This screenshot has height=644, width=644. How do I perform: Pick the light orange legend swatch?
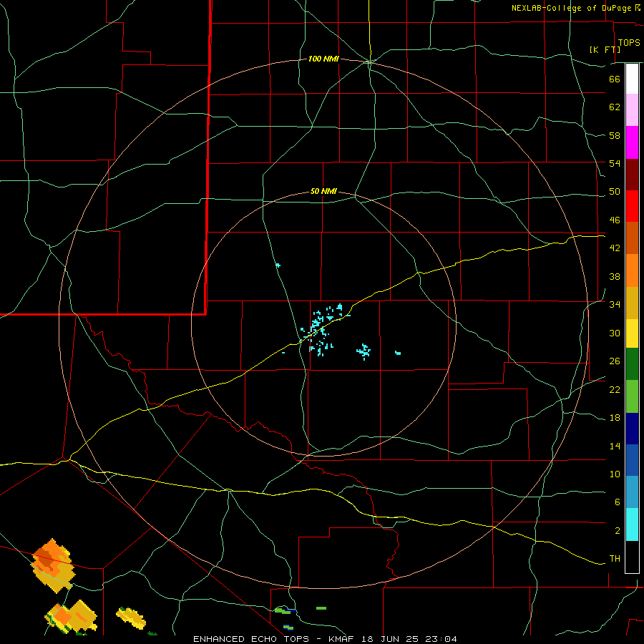pos(632,270)
